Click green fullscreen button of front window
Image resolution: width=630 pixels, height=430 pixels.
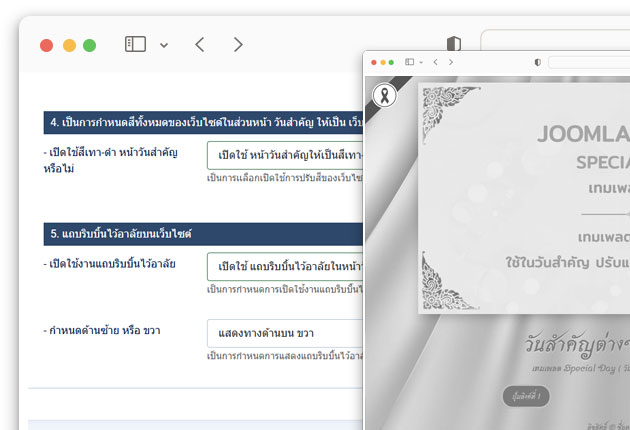(391, 62)
